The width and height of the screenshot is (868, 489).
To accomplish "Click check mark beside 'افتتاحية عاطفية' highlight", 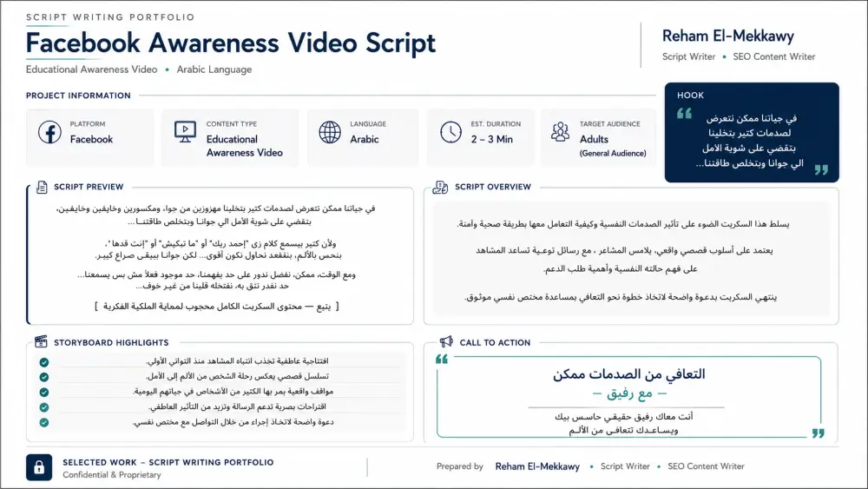I will click(x=43, y=362).
